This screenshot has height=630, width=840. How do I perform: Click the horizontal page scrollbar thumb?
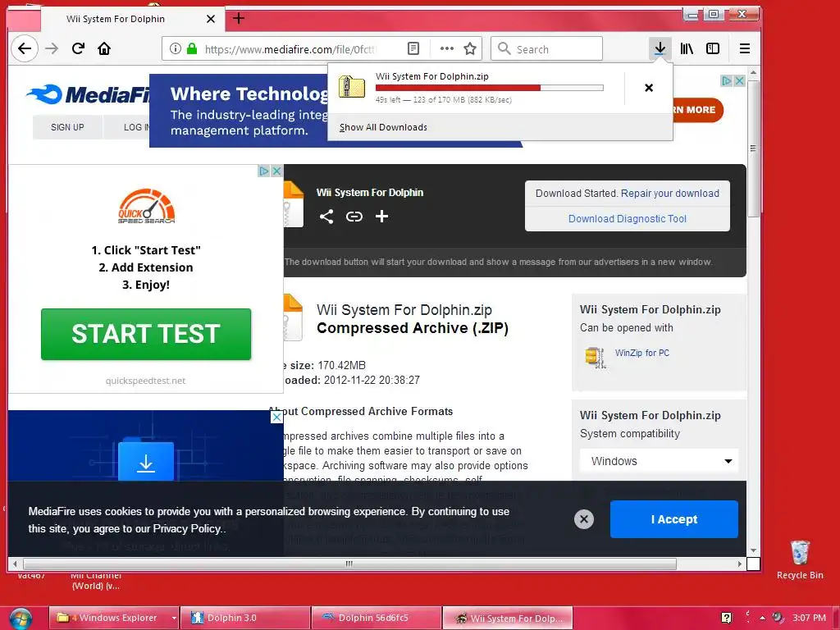[x=349, y=564]
